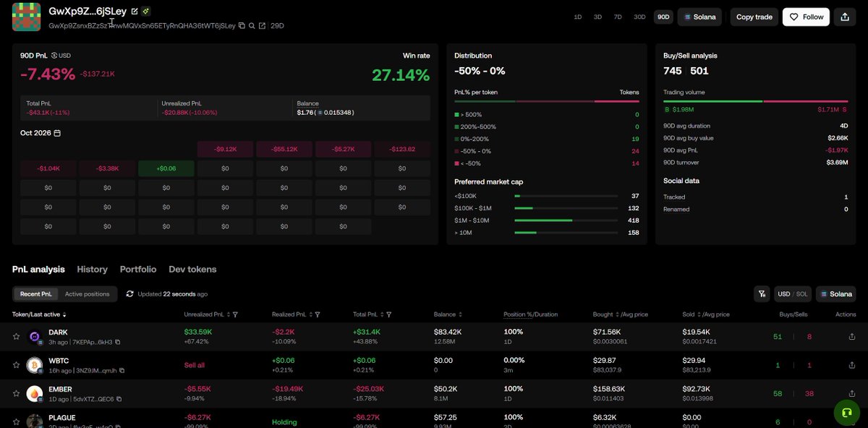Filter the Unrealized PnL column
This screenshot has height=428, width=868.
click(x=236, y=315)
